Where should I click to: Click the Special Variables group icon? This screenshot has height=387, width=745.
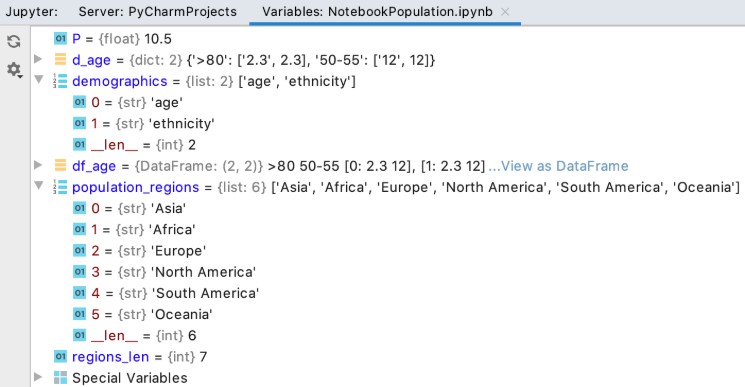coord(60,378)
